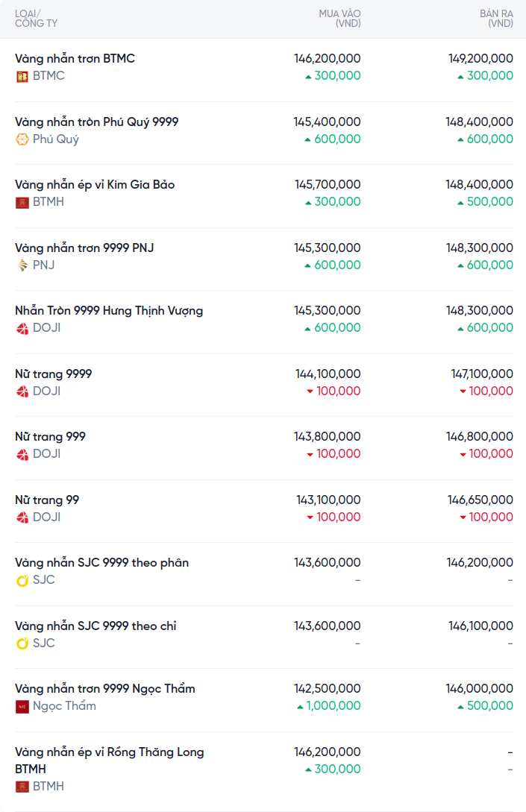Open Nữ trang 999 listing
The height and width of the screenshot is (812, 526).
point(50,436)
